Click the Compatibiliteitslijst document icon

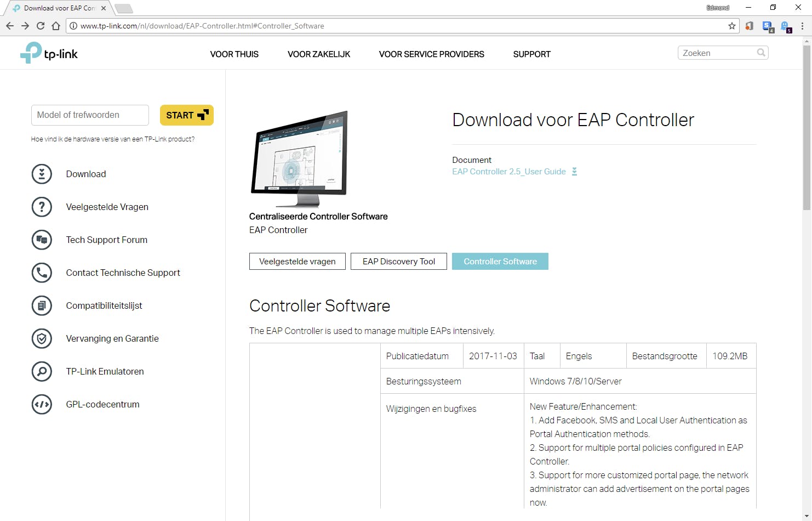[x=42, y=305]
